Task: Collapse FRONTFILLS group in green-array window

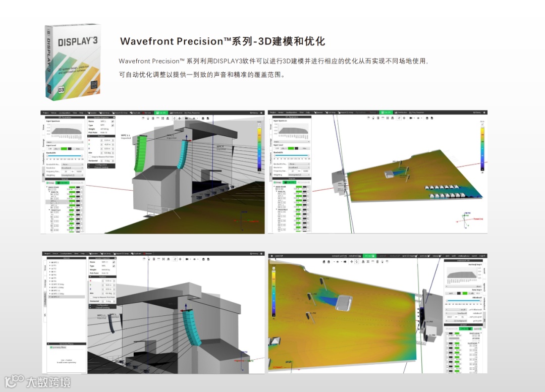Action: click(49, 210)
